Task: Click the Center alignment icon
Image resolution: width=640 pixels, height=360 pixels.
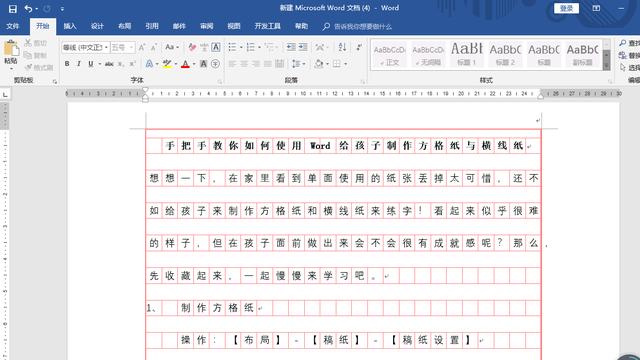Action: [244, 64]
